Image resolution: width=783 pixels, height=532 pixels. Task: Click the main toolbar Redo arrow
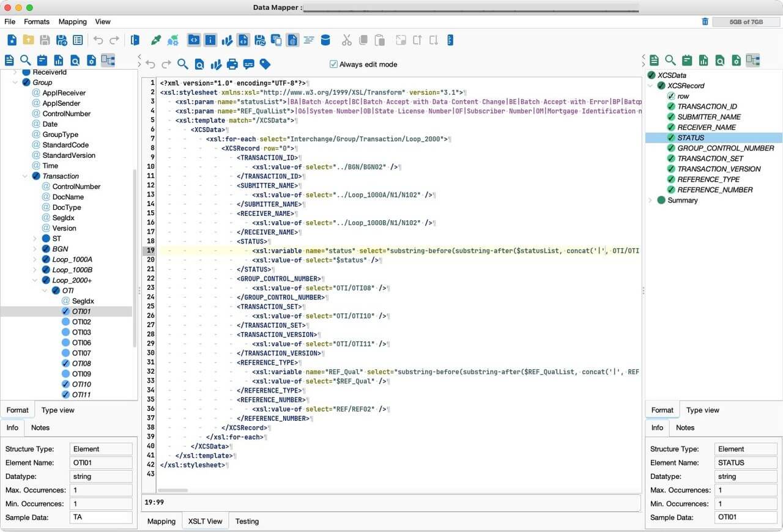(x=114, y=40)
